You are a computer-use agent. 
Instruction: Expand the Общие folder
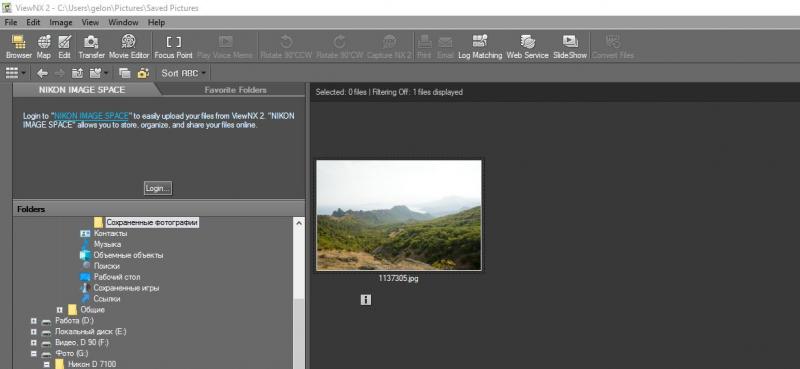pos(60,310)
